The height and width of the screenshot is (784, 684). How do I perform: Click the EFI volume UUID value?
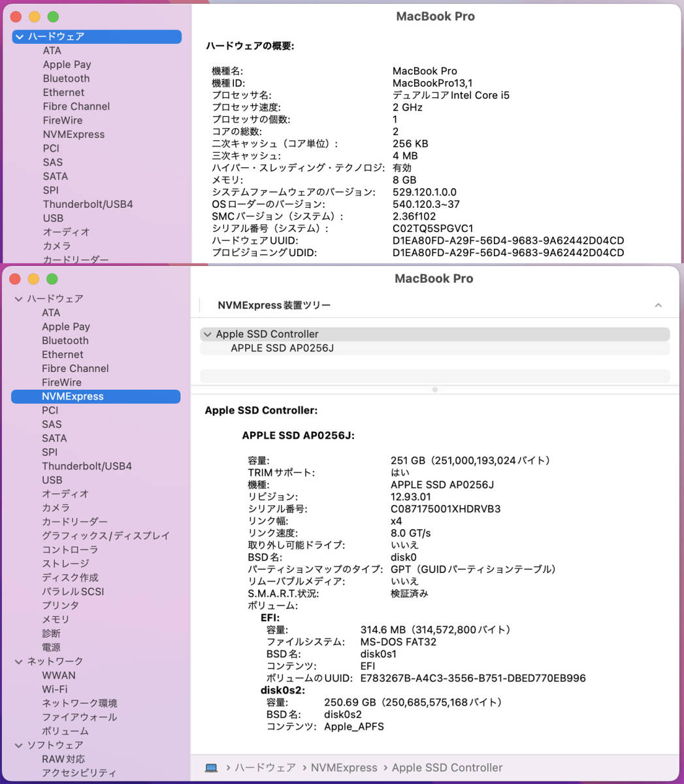click(473, 678)
